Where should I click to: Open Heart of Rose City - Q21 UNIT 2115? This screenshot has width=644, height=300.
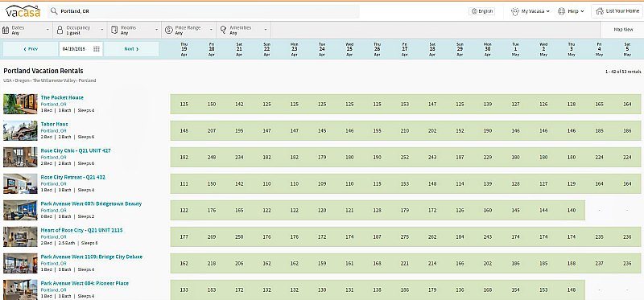click(81, 230)
